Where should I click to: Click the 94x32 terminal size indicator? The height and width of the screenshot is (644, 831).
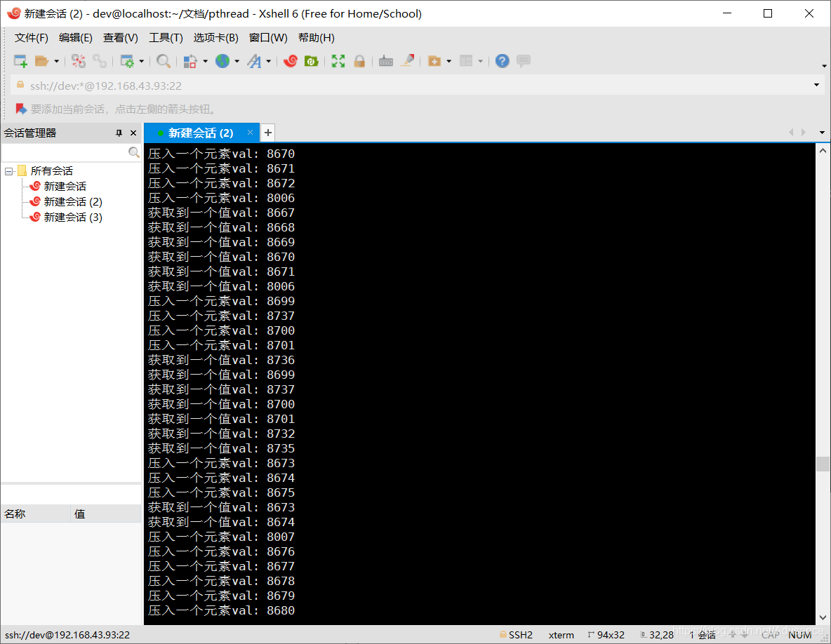606,634
